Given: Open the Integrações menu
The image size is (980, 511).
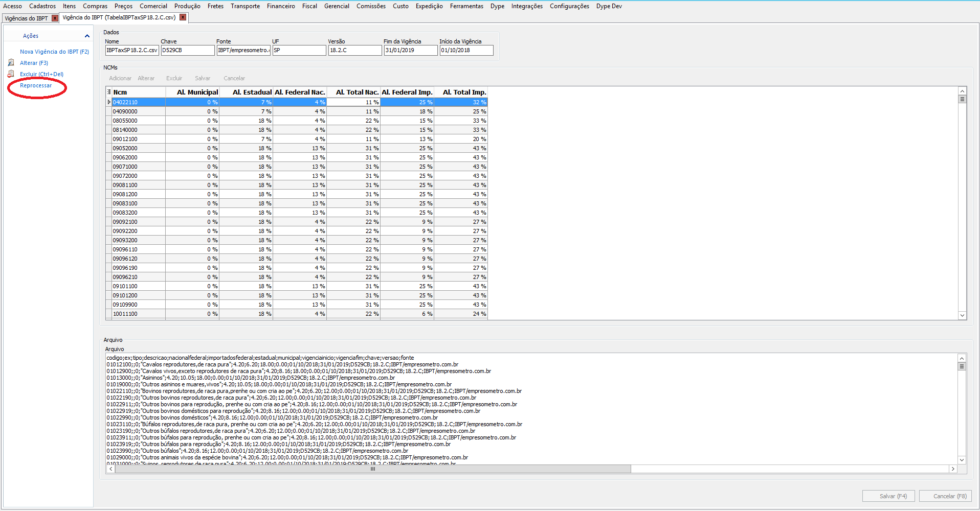Looking at the screenshot, I should [x=527, y=6].
